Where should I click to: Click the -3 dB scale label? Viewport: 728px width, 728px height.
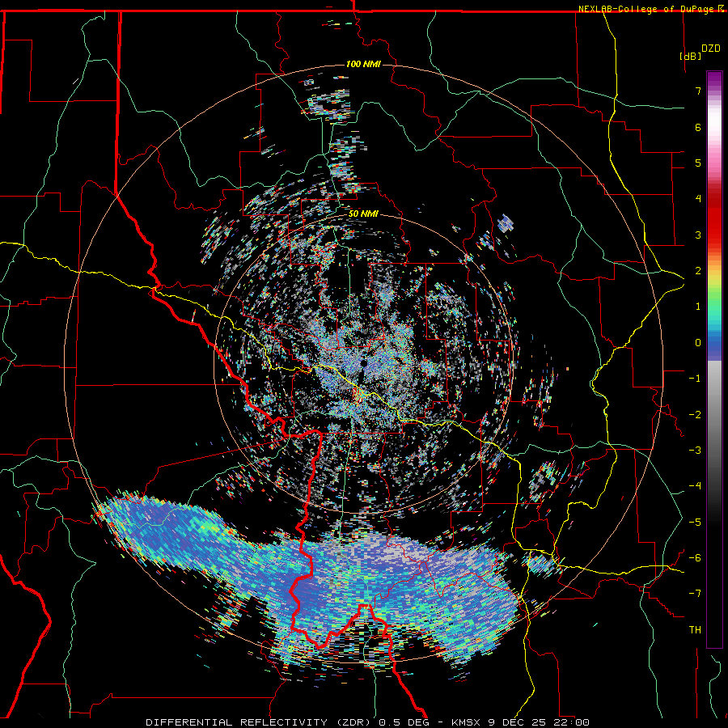pyautogui.click(x=695, y=451)
